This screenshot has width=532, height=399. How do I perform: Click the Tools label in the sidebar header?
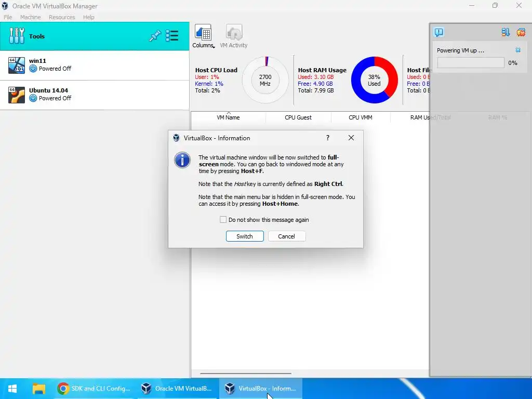click(x=37, y=36)
